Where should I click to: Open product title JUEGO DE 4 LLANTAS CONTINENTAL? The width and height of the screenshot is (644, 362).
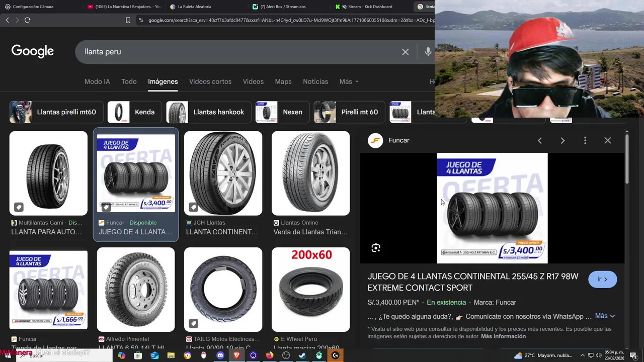click(x=473, y=282)
